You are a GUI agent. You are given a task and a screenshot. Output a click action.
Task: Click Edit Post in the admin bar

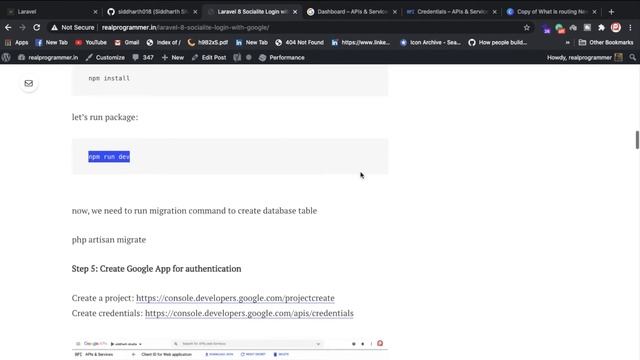click(209, 58)
